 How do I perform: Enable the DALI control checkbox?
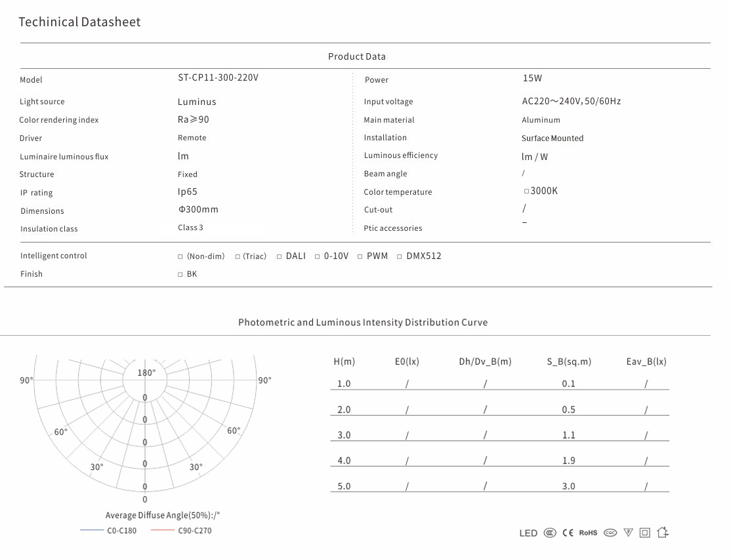[x=279, y=257]
